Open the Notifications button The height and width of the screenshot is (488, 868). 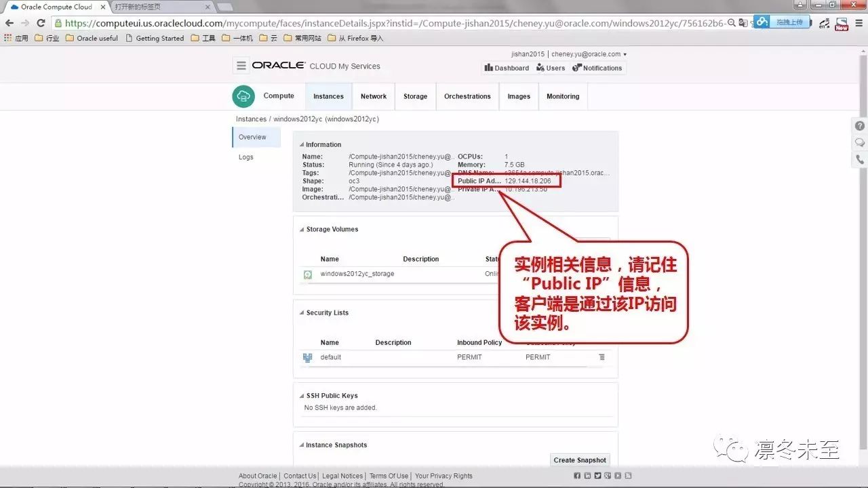(x=597, y=68)
